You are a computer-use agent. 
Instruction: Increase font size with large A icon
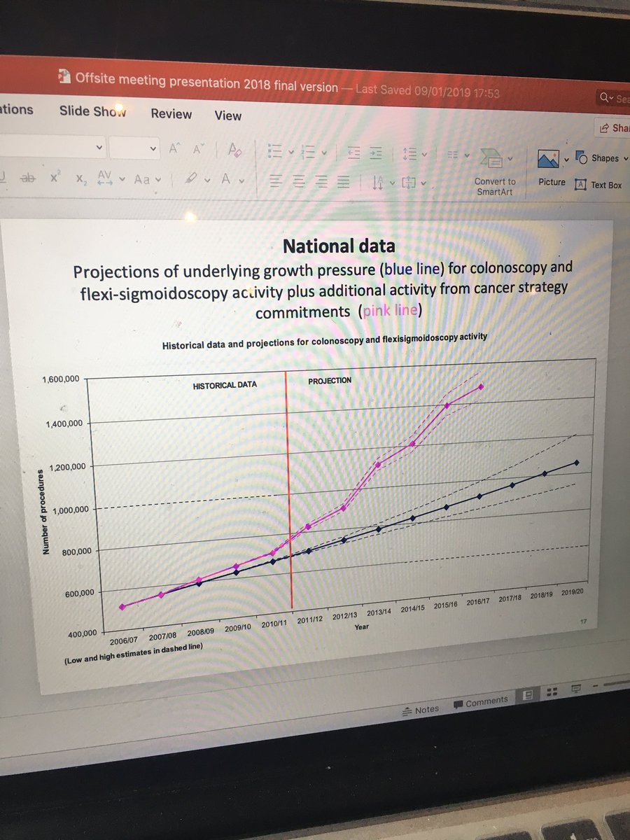tap(174, 148)
